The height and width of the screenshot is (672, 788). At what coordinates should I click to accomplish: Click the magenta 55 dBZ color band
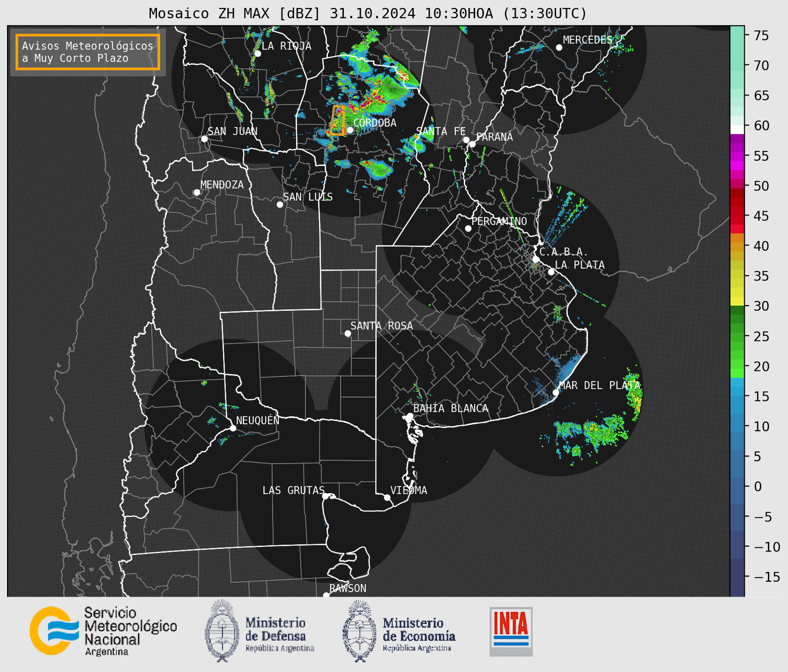737,156
